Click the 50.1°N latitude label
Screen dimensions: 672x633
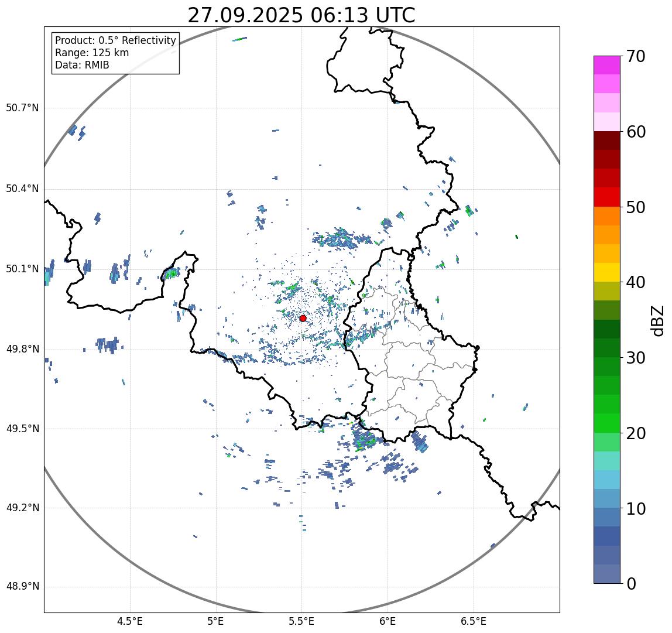click(22, 269)
